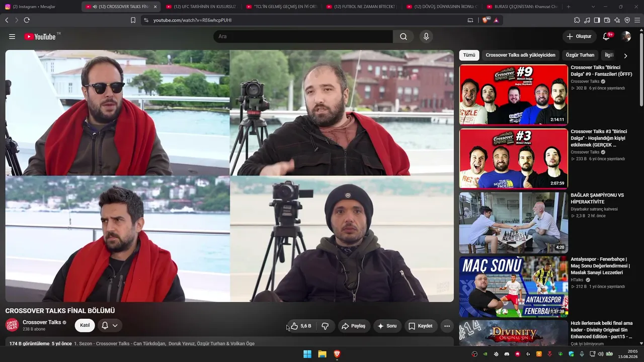Open the account avatar menu

(626, 37)
